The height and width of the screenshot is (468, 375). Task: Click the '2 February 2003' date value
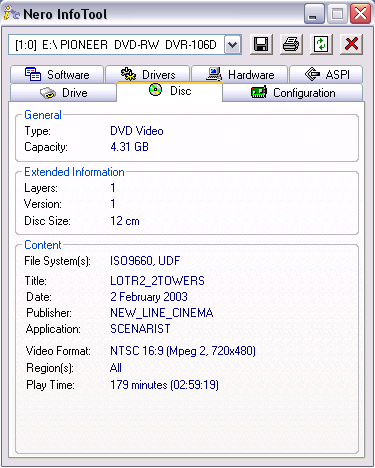(149, 297)
